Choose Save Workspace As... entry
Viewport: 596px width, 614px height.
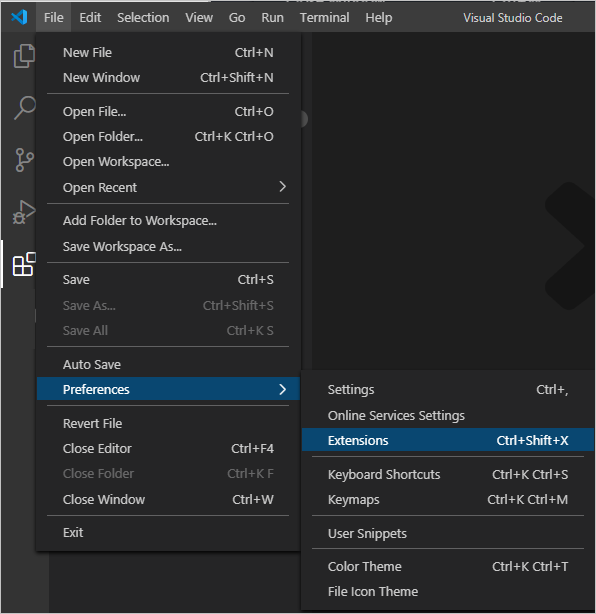click(x=168, y=247)
